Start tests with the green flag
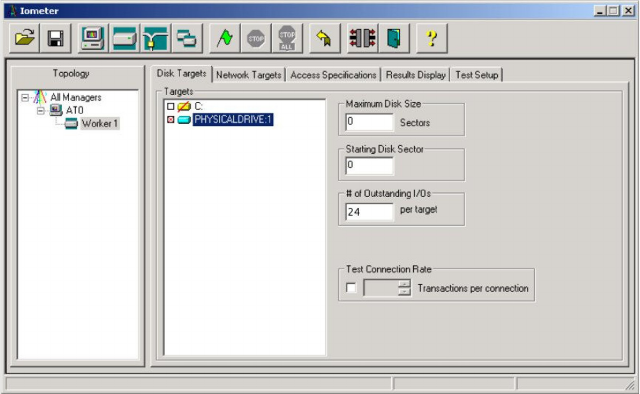The width and height of the screenshot is (640, 394). pyautogui.click(x=224, y=38)
